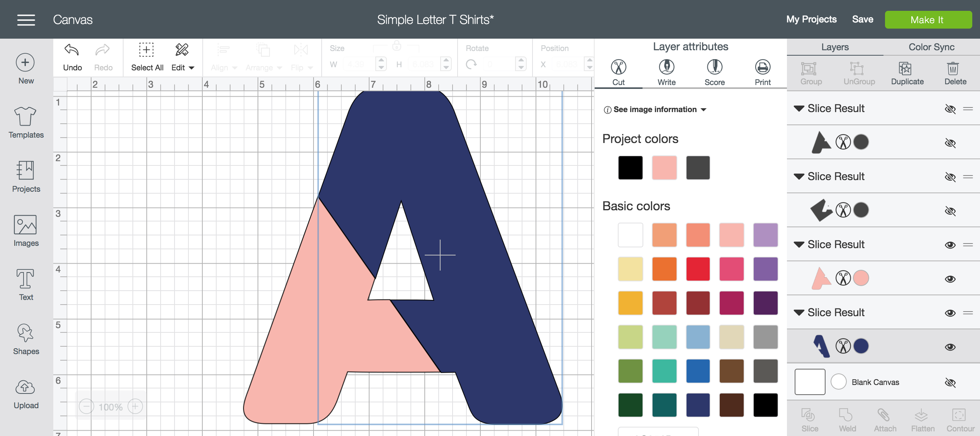Screen dimensions: 980x436
Task: Click Save in the header
Action: click(x=863, y=19)
